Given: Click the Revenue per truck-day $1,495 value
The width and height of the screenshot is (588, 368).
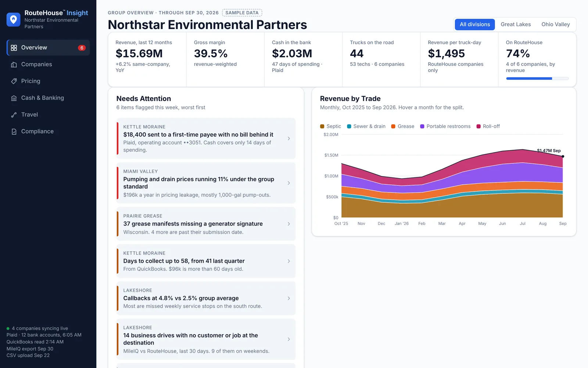Looking at the screenshot, I should coord(447,54).
